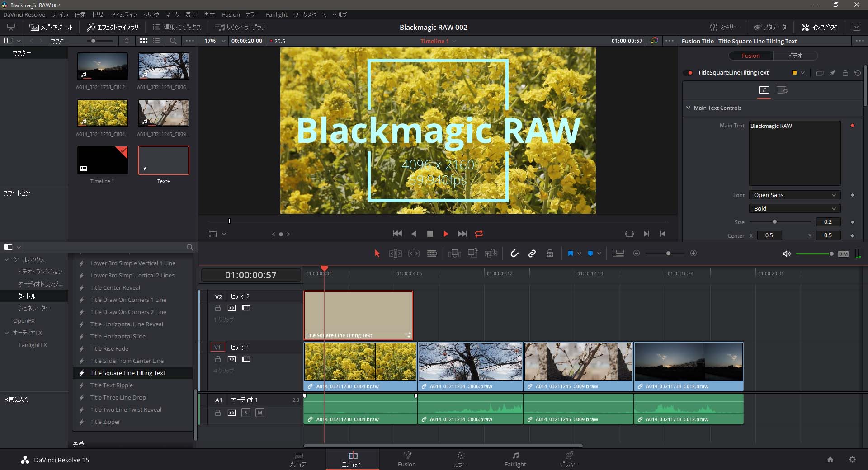The width and height of the screenshot is (868, 470).
Task: Zoom out timeline with minus icon
Action: pyautogui.click(x=637, y=254)
